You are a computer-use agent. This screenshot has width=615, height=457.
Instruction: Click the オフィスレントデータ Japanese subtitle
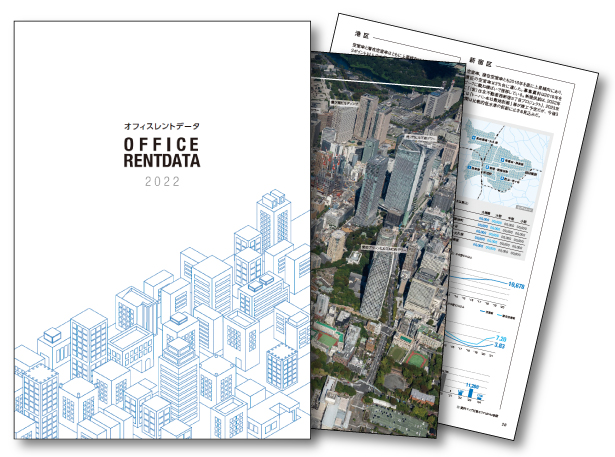point(162,126)
